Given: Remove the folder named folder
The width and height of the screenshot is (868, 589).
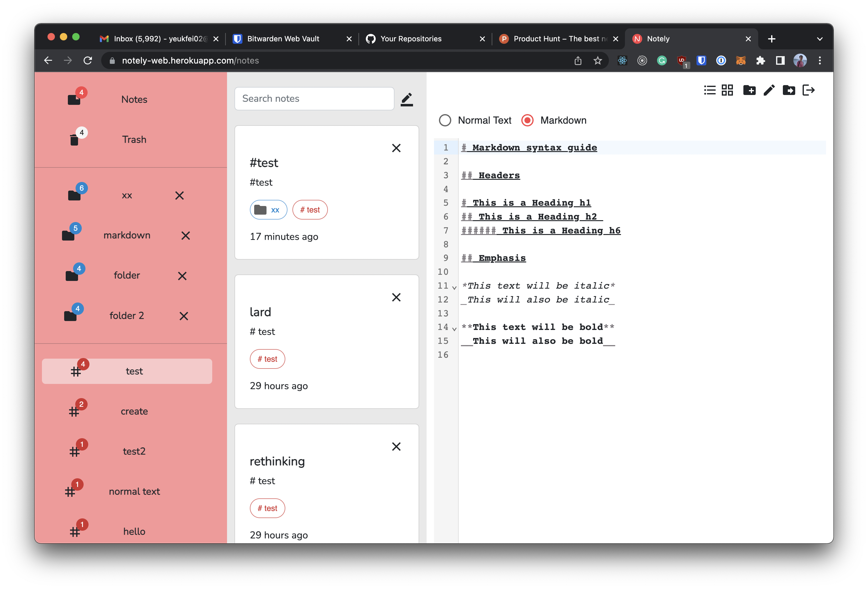Looking at the screenshot, I should click(x=182, y=276).
